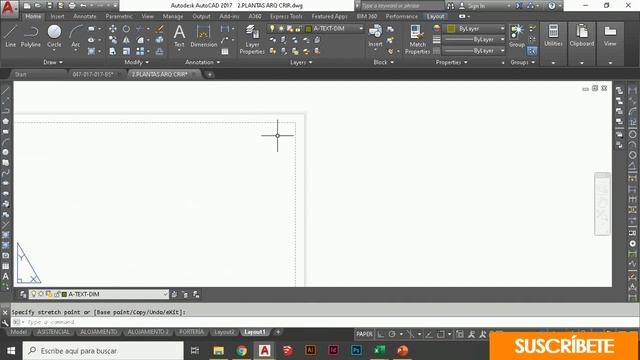This screenshot has height=360, width=640.
Task: Click the Undo arrow in quick access toolbar
Action: [83, 6]
